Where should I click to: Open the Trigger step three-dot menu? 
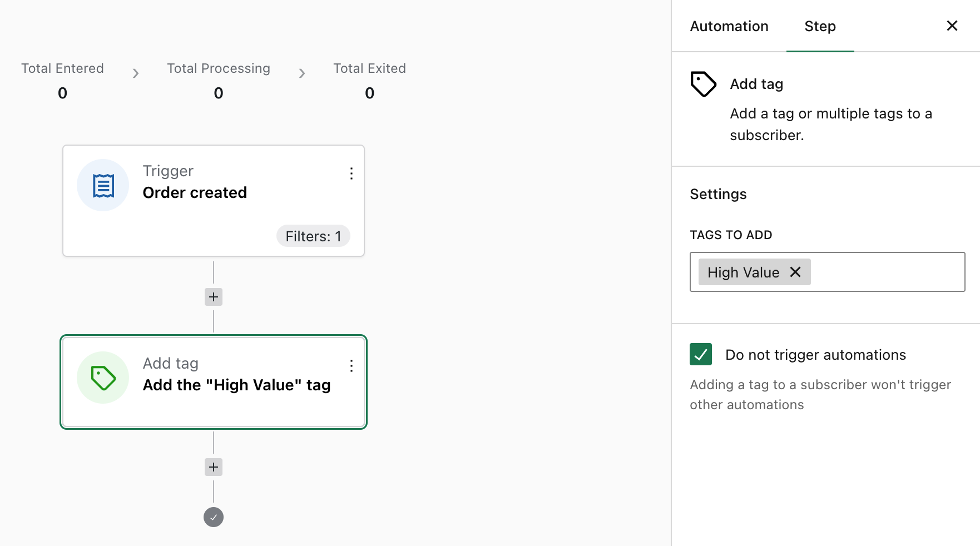coord(351,173)
